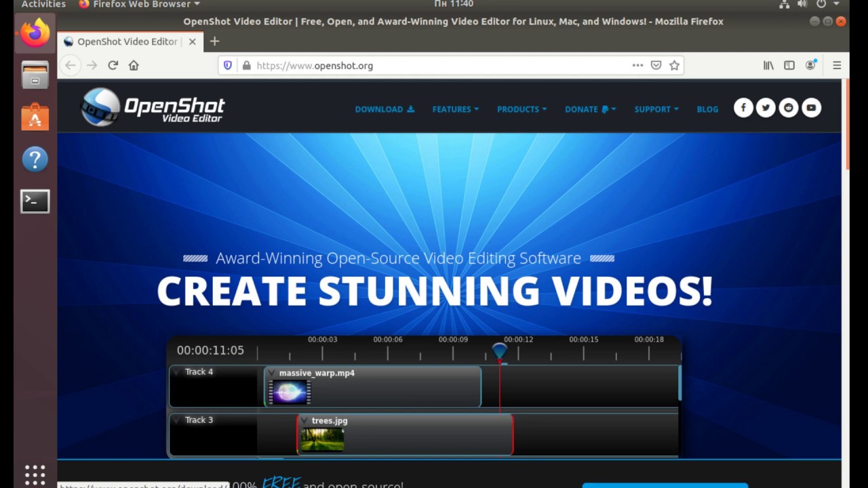
Task: Open Files manager in dock
Action: (x=35, y=75)
